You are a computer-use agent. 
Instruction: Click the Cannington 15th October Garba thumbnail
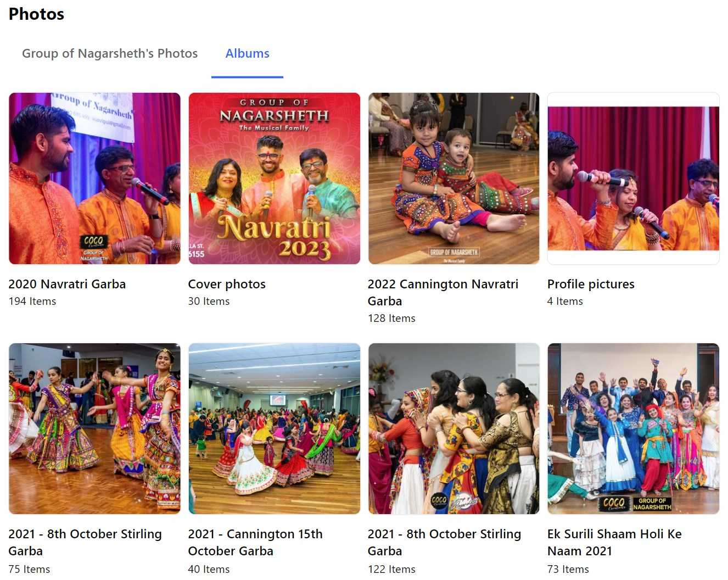tap(274, 428)
